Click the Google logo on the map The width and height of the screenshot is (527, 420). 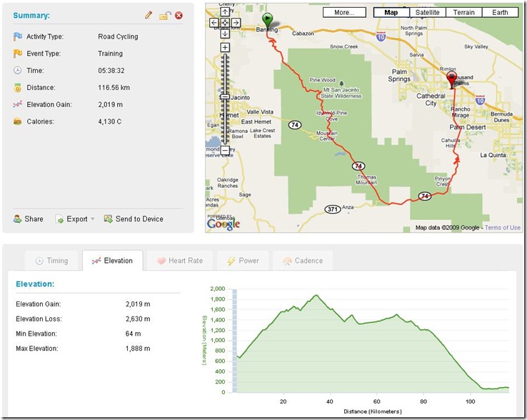coord(224,224)
